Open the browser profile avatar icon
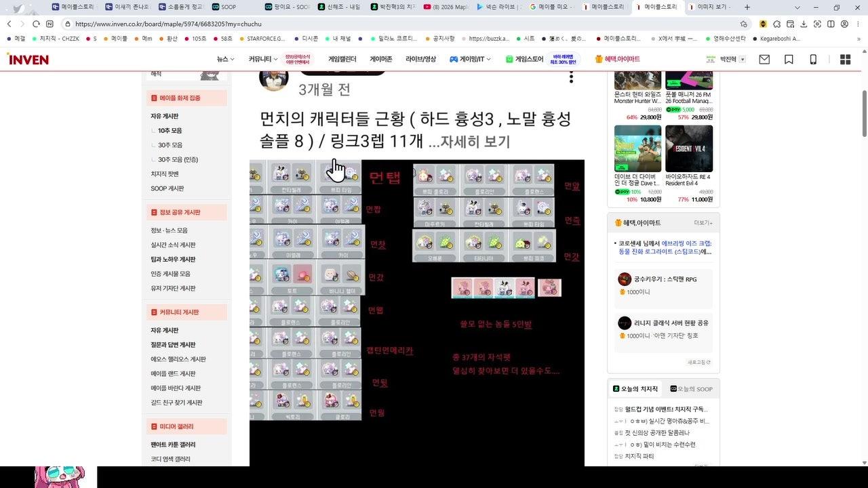 pyautogui.click(x=844, y=24)
